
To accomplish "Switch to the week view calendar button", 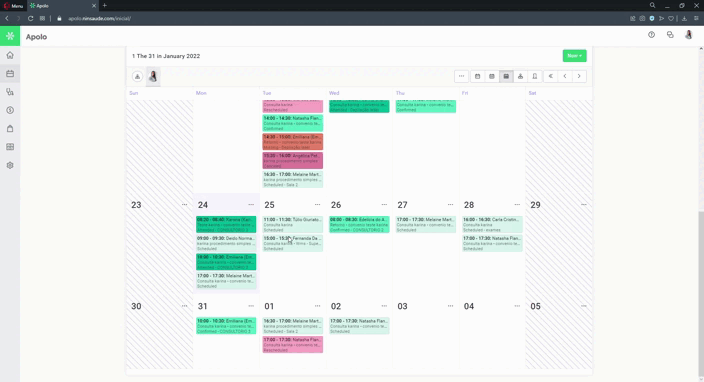I will [492, 76].
